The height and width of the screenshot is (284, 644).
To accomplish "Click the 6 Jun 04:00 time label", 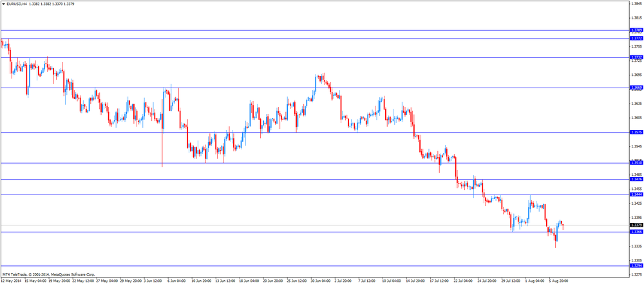I will click(176, 281).
